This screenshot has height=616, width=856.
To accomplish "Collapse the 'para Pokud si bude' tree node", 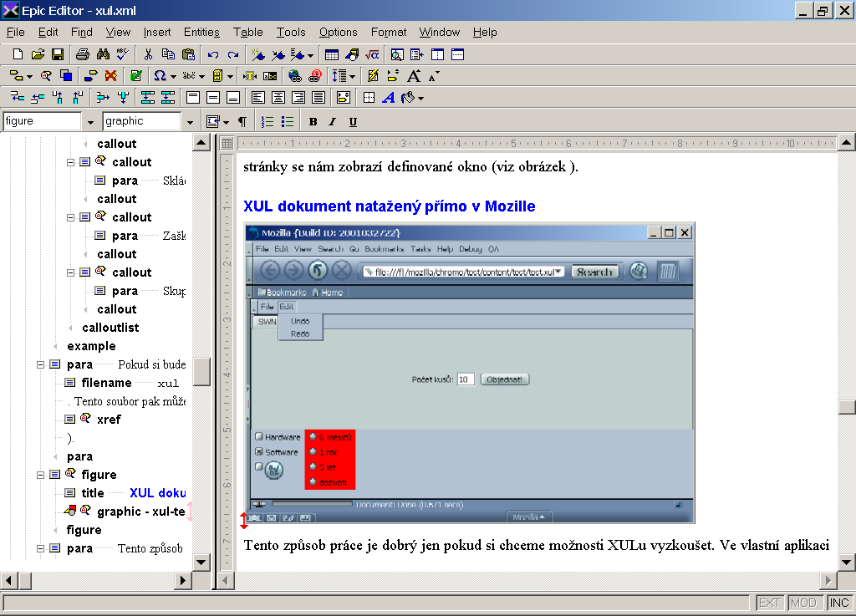I will pyautogui.click(x=40, y=364).
